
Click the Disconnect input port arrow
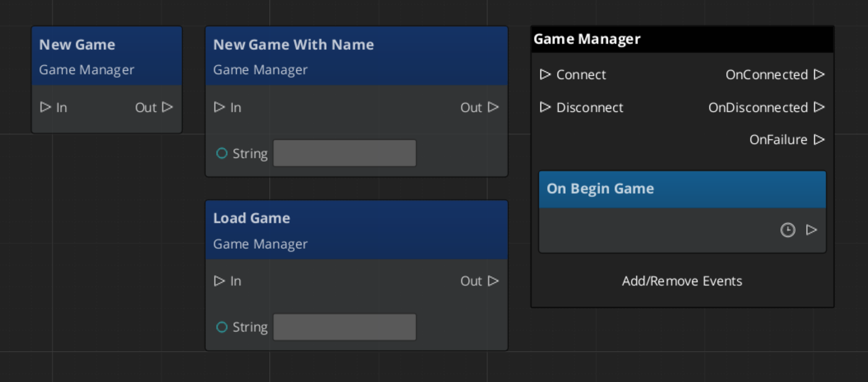(x=545, y=107)
